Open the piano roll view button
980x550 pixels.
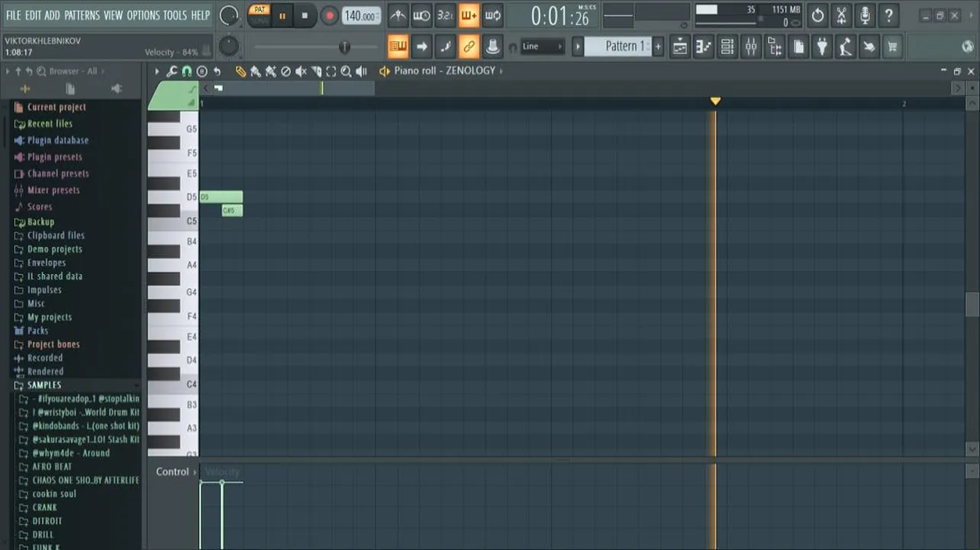(x=704, y=47)
